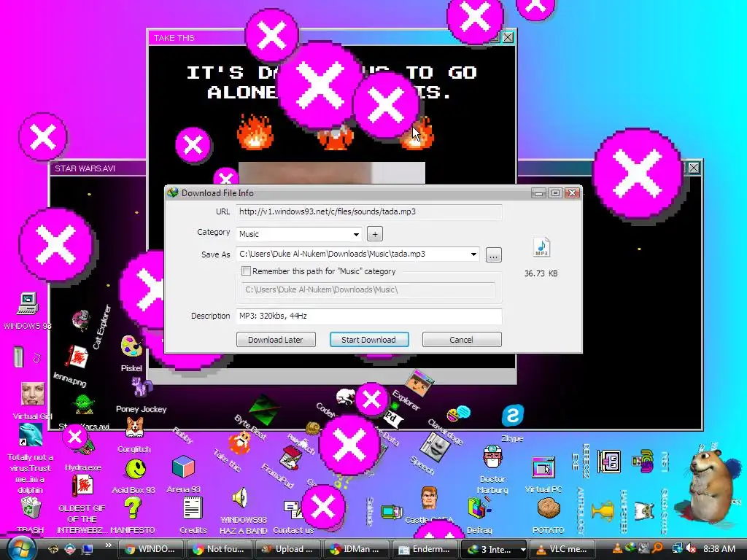This screenshot has height=560, width=747.
Task: Show more quick launch items chevron
Action: tap(109, 545)
